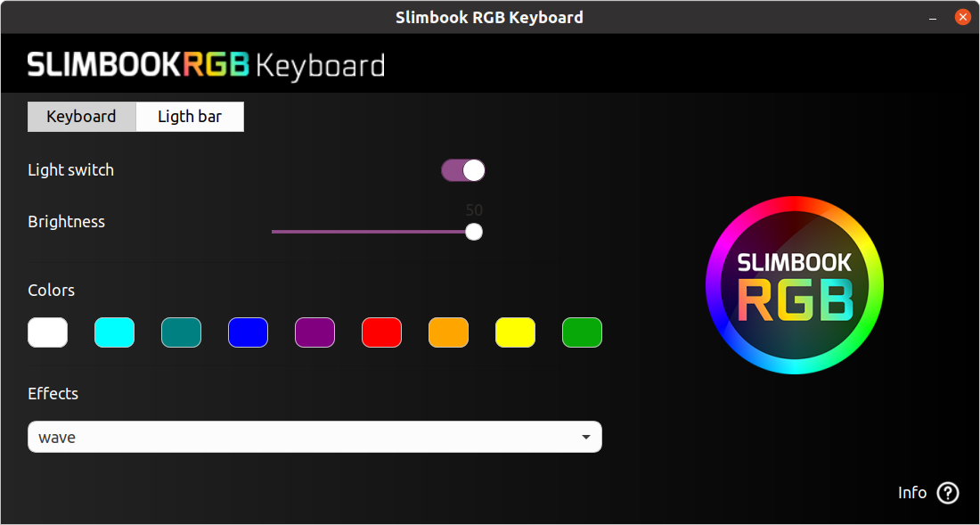Click the Info label near the help icon
This screenshot has width=980, height=525.
coord(912,493)
